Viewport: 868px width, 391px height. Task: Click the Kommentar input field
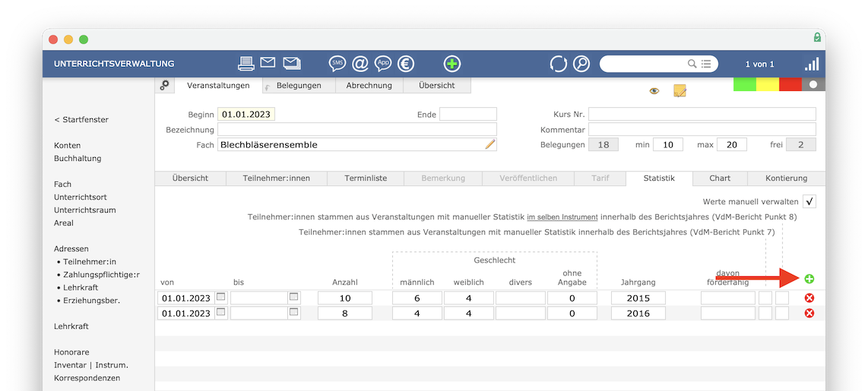click(702, 129)
